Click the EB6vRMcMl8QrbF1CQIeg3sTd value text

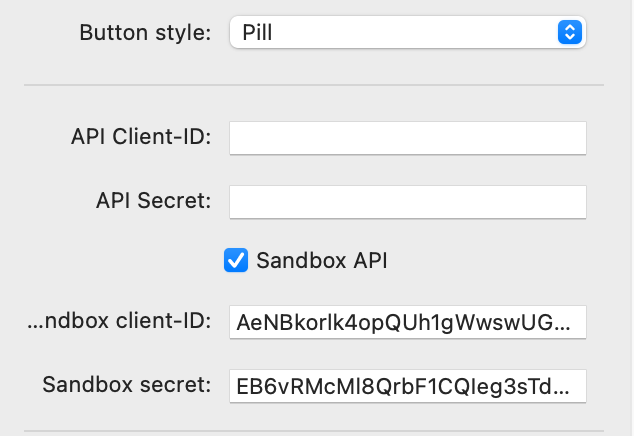tap(393, 387)
